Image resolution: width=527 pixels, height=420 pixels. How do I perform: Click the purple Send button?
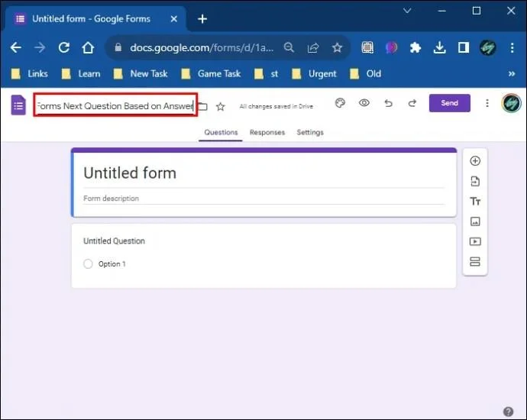tap(449, 103)
